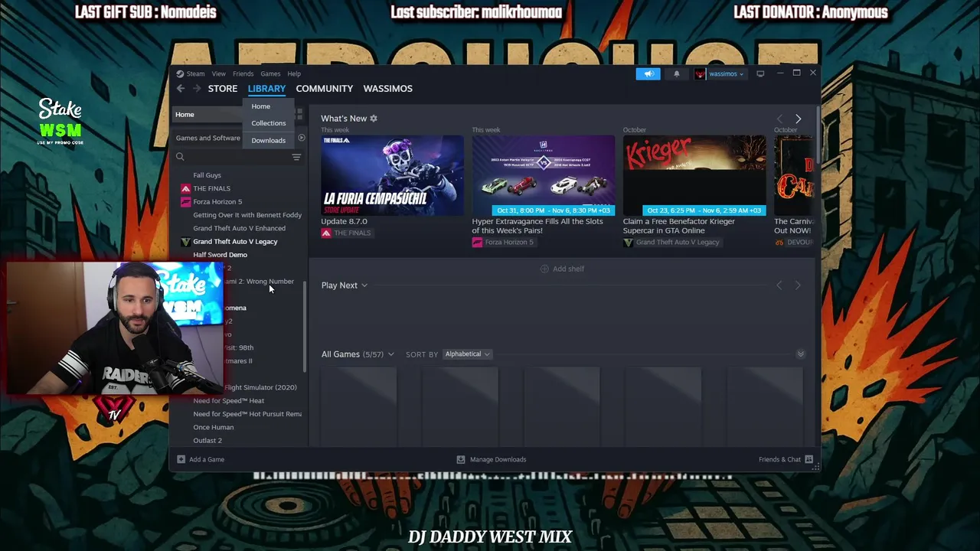980x551 pixels.
Task: Click the Steam logo icon in the menu bar
Action: point(180,73)
